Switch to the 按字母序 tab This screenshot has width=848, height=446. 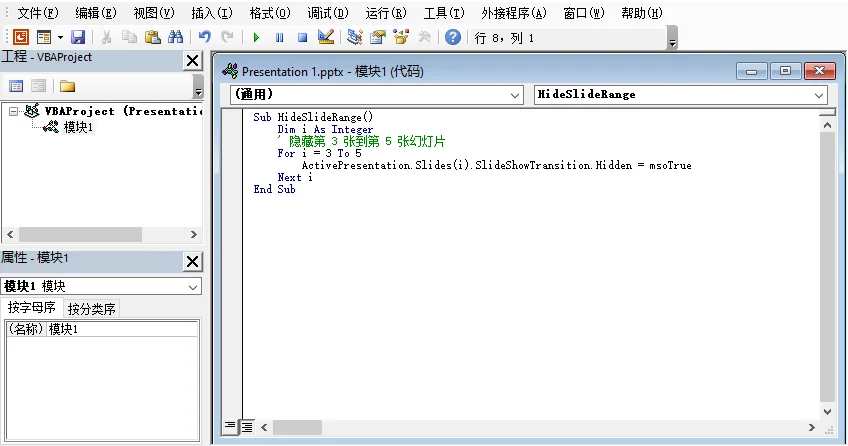click(31, 308)
